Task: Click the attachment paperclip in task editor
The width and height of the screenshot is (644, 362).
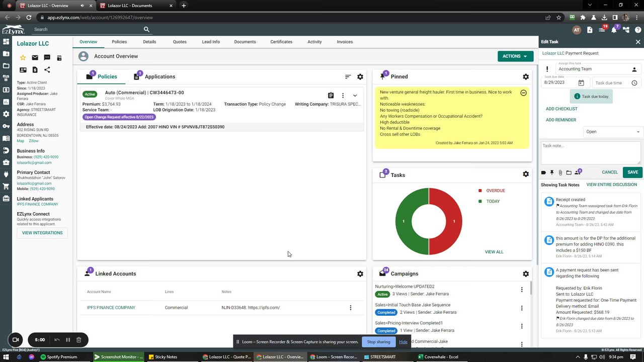Action: pyautogui.click(x=560, y=172)
